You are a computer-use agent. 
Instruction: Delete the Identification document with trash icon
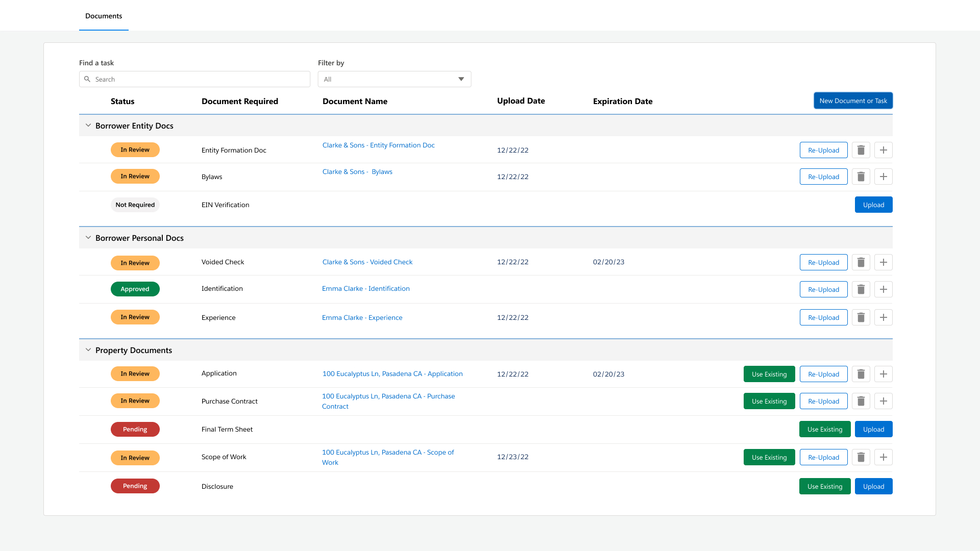(x=861, y=289)
